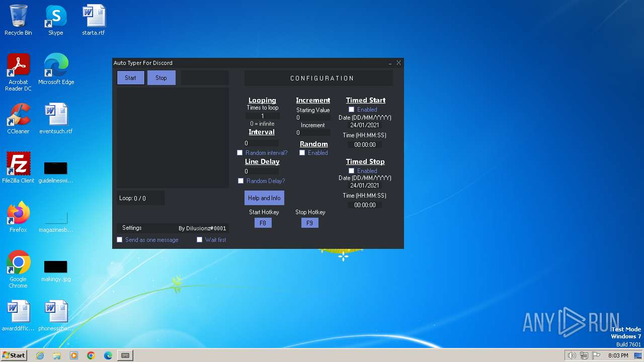Check the Wait first box

click(x=199, y=240)
